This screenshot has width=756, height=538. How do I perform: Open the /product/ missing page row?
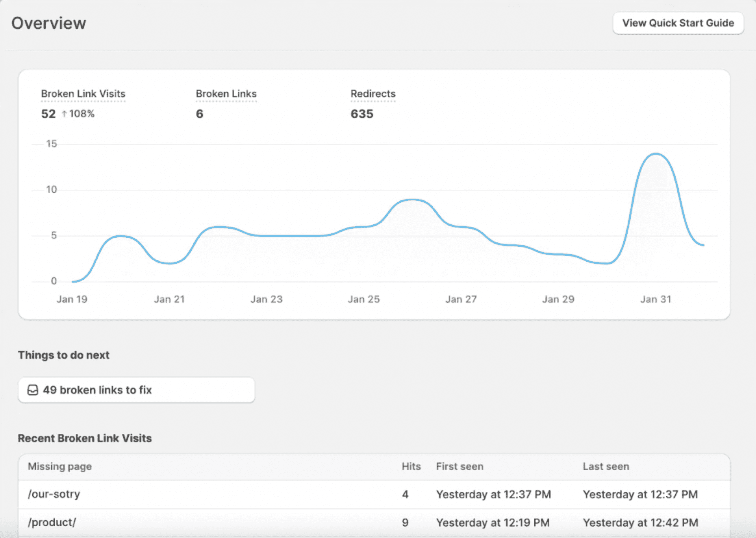[374, 523]
